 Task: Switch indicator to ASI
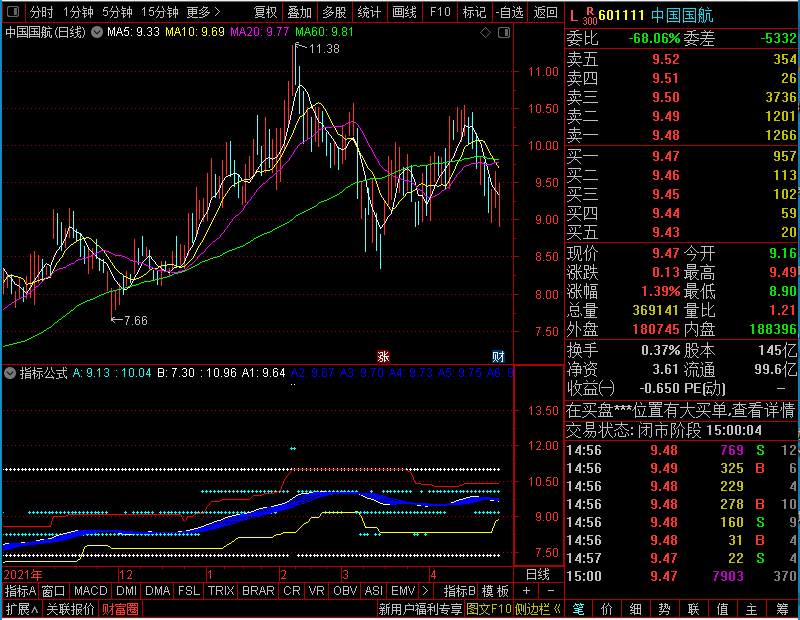[373, 591]
